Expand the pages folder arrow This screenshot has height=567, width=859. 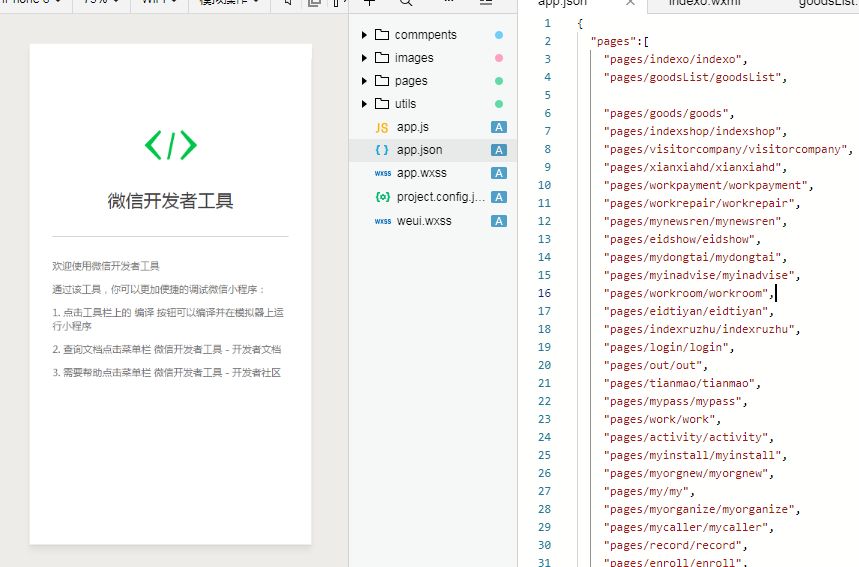tap(364, 81)
